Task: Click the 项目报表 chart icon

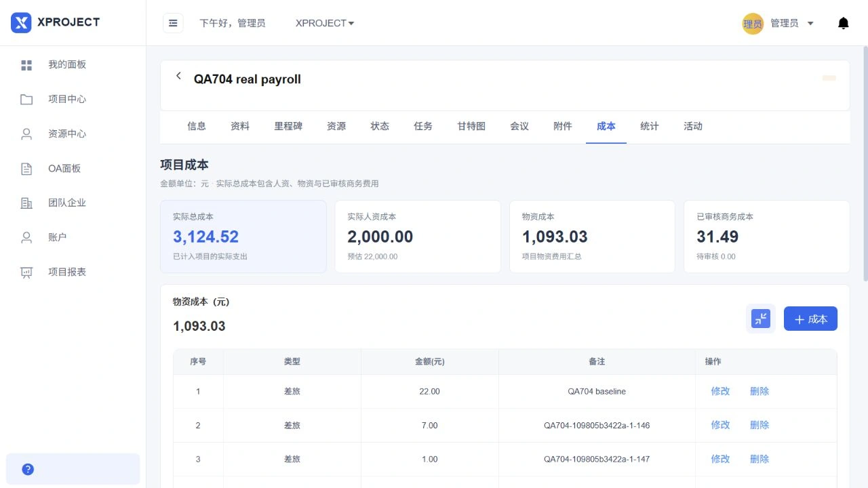Action: 26,272
